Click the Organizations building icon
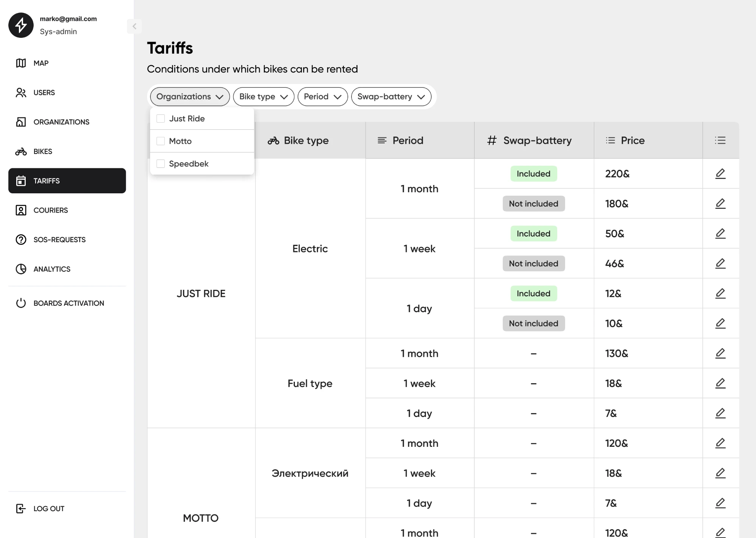 [x=21, y=122]
